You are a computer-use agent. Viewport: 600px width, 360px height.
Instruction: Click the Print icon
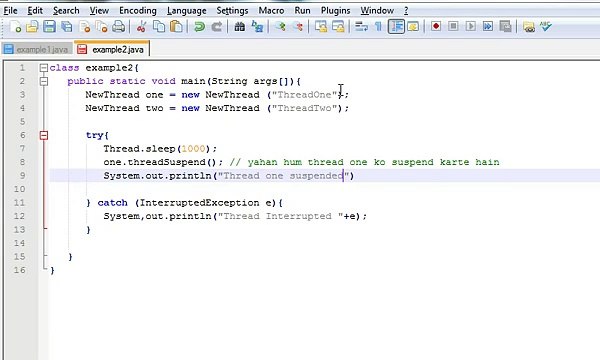click(119, 26)
